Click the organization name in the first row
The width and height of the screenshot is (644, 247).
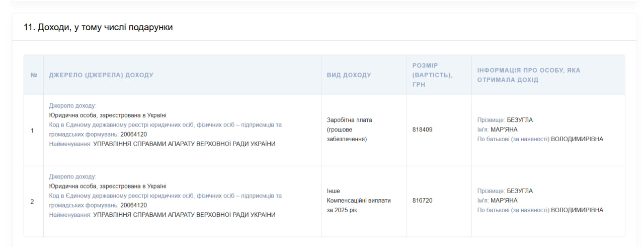[x=184, y=144]
